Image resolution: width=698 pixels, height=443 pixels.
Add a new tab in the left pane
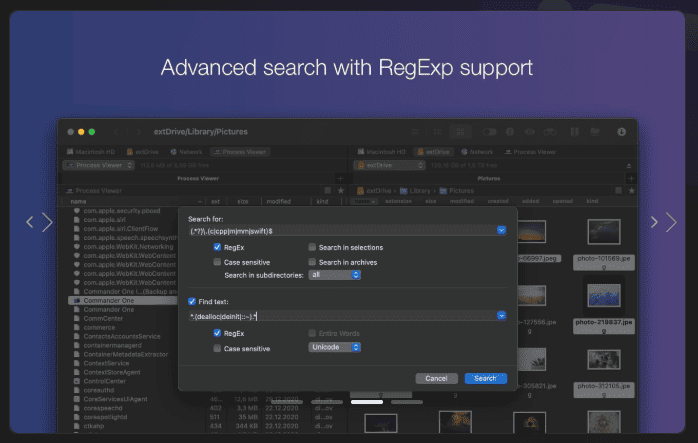(341, 179)
